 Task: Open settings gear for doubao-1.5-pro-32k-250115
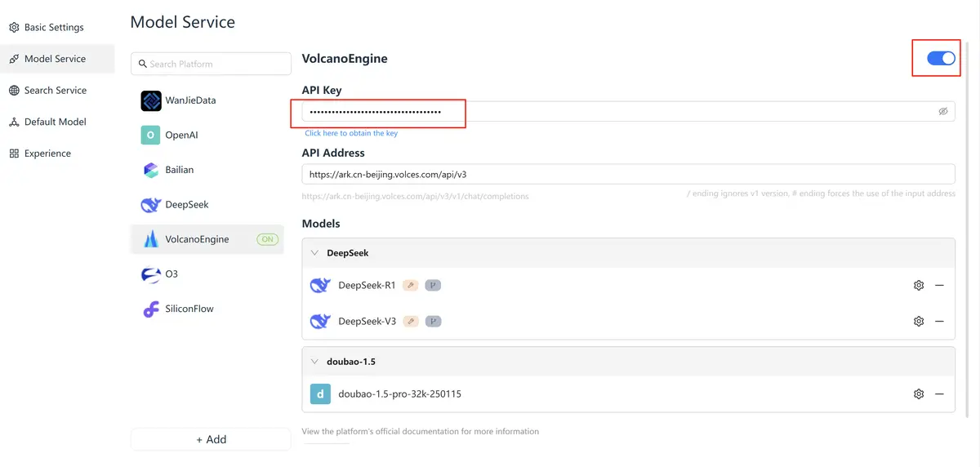pos(919,394)
